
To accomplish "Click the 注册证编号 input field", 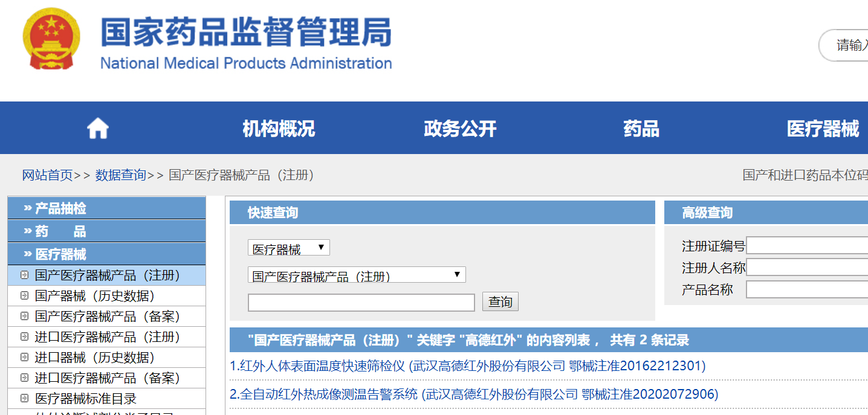I will click(807, 245).
